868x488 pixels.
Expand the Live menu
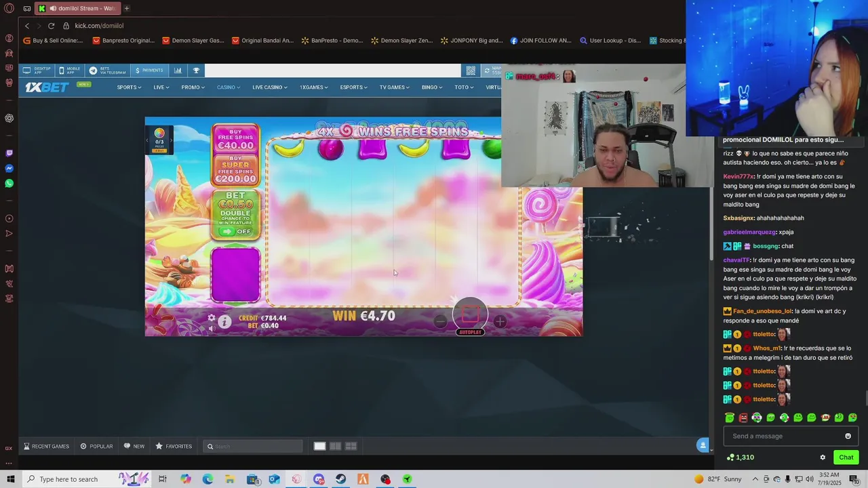point(161,87)
